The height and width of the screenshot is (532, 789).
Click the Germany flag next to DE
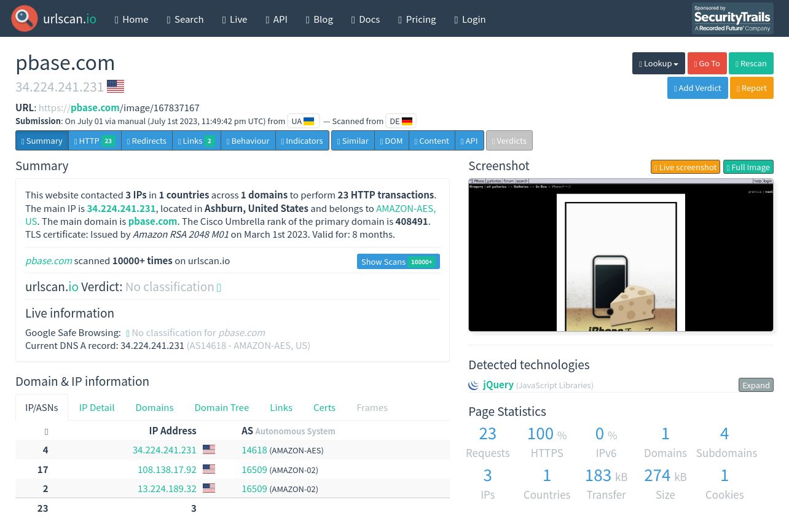tap(407, 121)
